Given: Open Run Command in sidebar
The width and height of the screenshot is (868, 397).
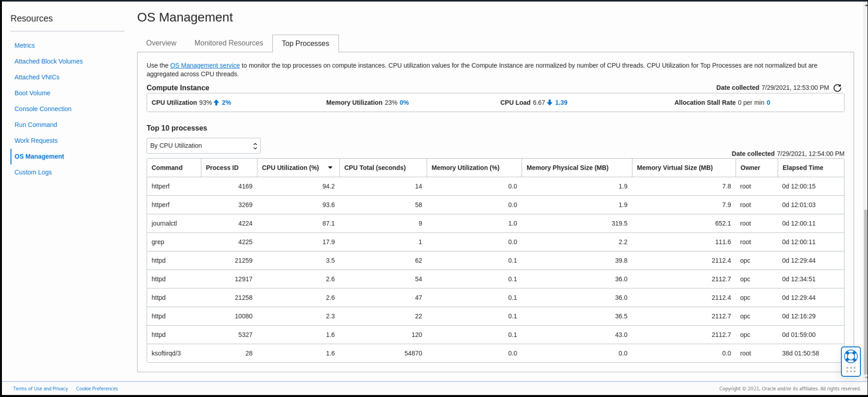Looking at the screenshot, I should (36, 125).
